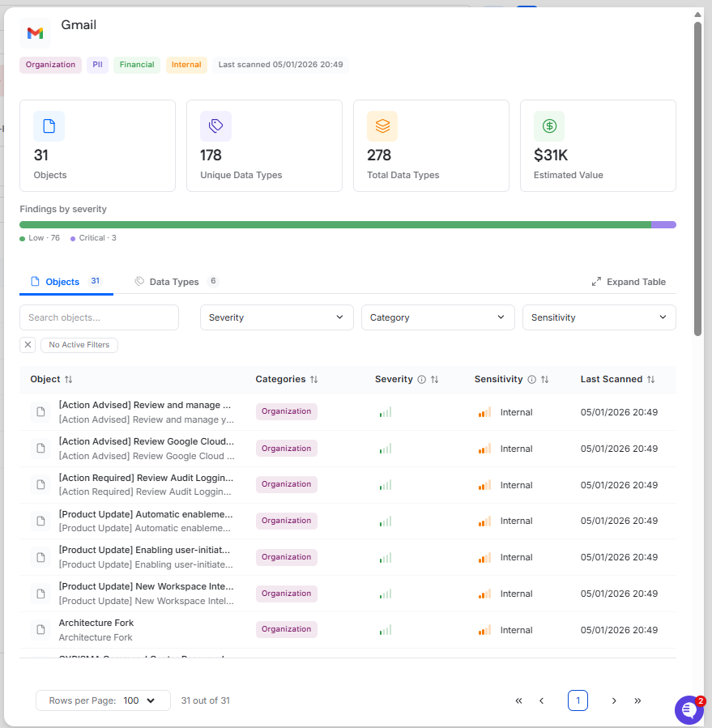Open Review and manage object row

347,412
